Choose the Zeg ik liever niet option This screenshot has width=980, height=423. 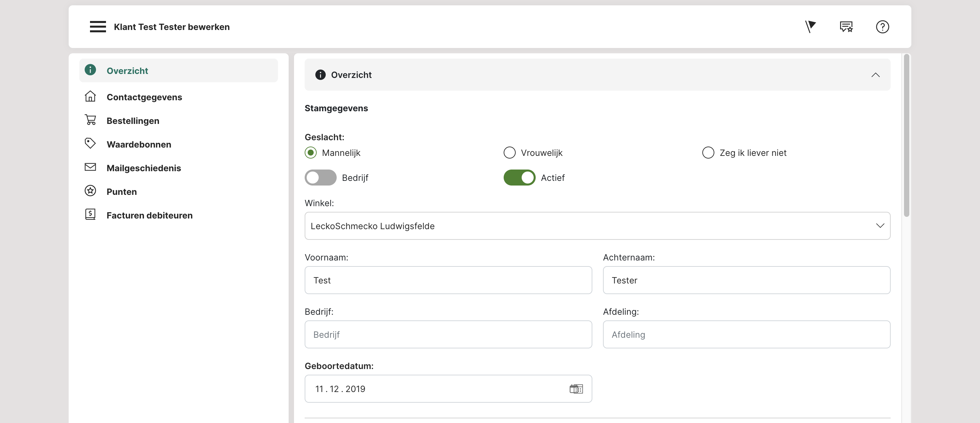(x=708, y=153)
